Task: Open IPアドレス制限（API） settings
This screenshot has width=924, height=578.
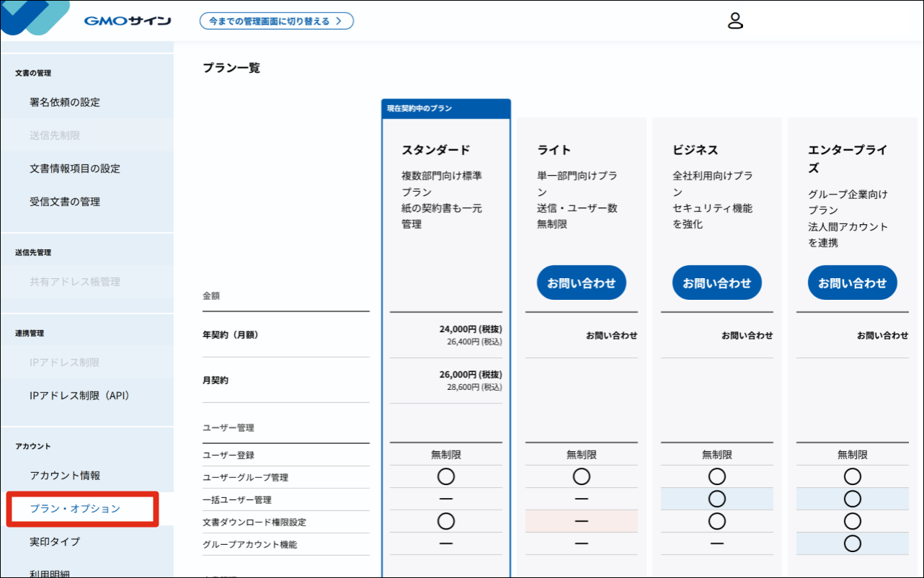Action: coord(79,396)
